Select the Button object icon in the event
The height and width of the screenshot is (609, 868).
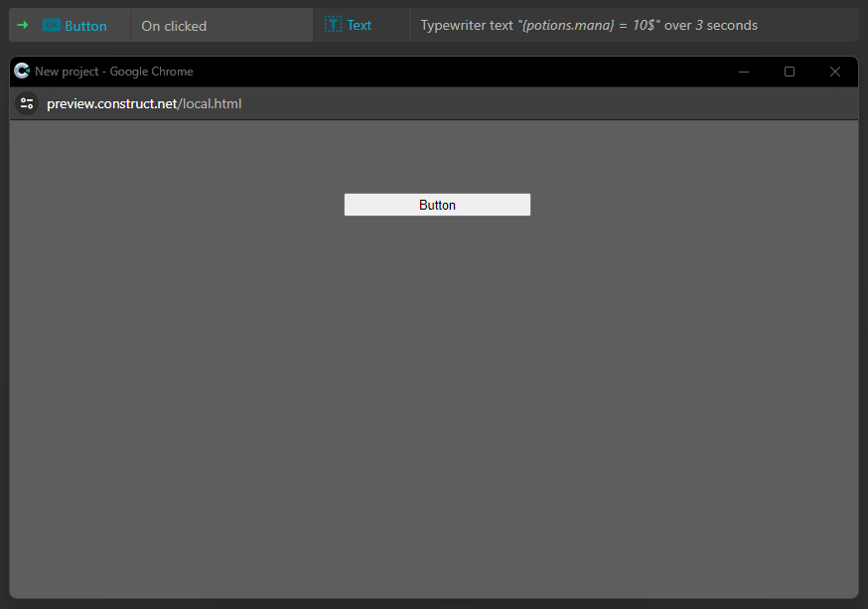(52, 25)
